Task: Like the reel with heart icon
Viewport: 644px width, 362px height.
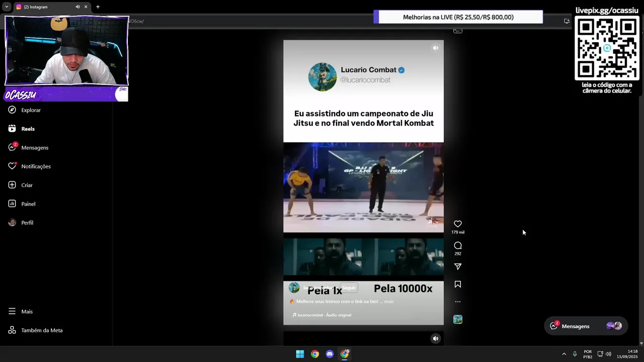Action: click(458, 224)
